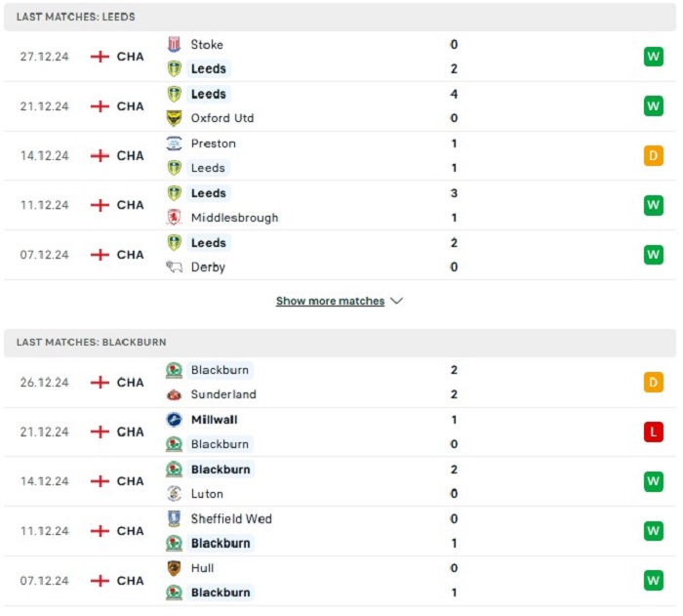Click the Hull tiger crest icon
This screenshot has height=616, width=683.
click(x=175, y=568)
